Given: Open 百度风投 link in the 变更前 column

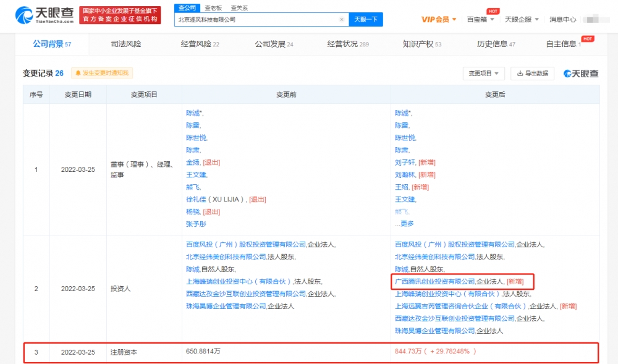Looking at the screenshot, I should tap(246, 245).
